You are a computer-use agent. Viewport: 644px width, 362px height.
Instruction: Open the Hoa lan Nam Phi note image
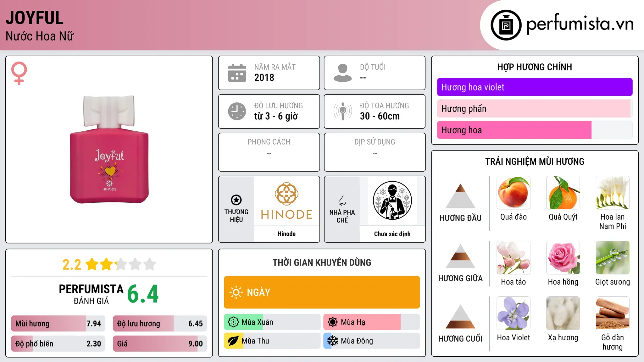point(613,193)
